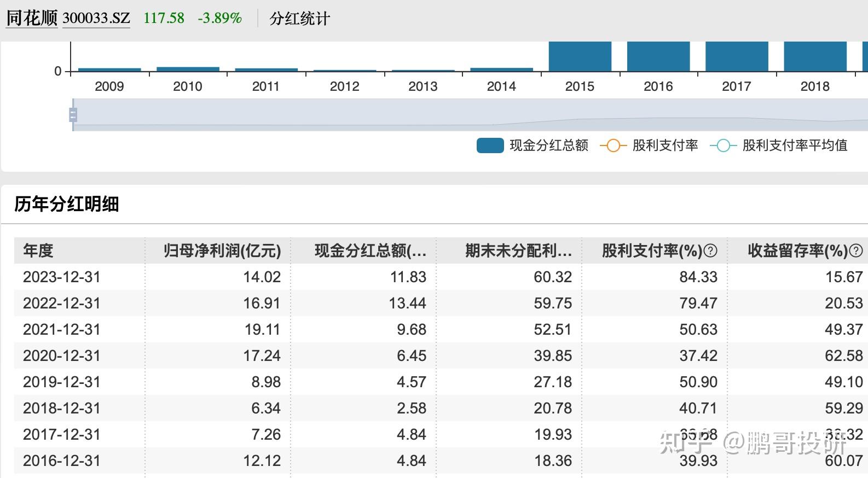The width and height of the screenshot is (868, 478).
Task: Click retention rate value 62.58
Action: pyautogui.click(x=844, y=356)
